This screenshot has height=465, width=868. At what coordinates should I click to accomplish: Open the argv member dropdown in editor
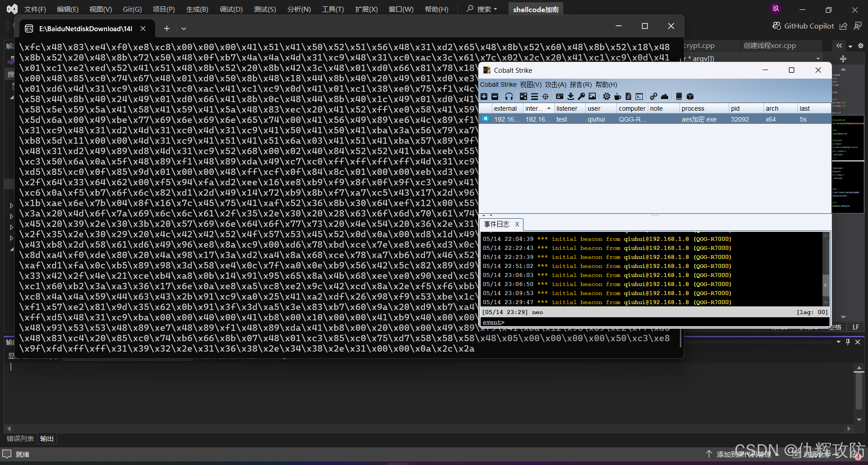tap(818, 58)
